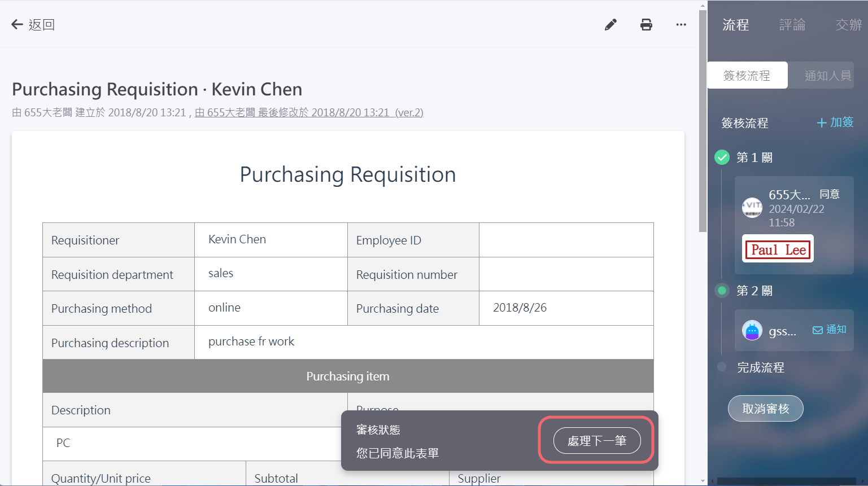868x486 pixels.
Task: Click the green checkmark for 第 1 關
Action: coord(722,157)
